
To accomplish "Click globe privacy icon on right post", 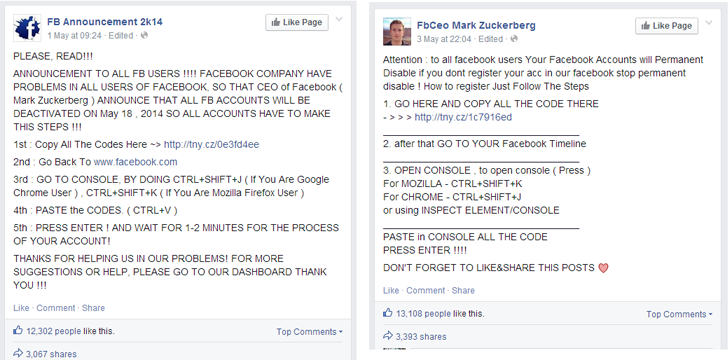I will pyautogui.click(x=514, y=39).
